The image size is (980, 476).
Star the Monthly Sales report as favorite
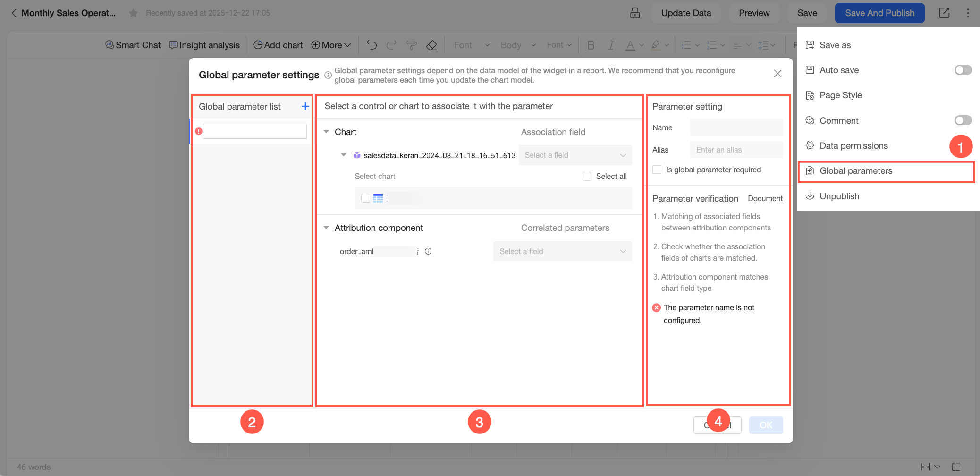pyautogui.click(x=133, y=13)
